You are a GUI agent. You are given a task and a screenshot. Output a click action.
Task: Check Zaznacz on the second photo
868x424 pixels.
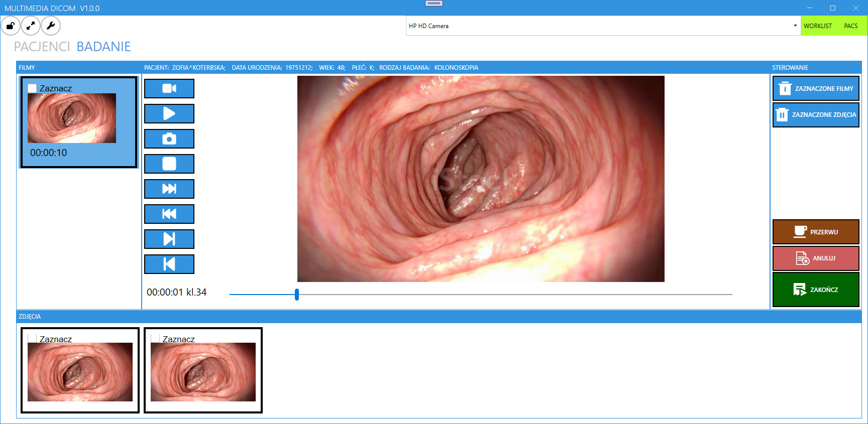click(x=156, y=339)
